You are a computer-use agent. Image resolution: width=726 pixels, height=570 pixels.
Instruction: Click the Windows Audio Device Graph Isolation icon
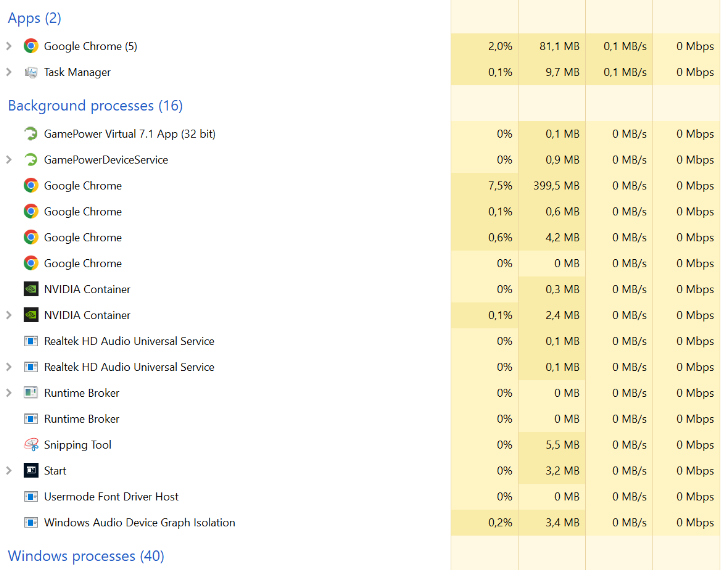click(x=31, y=522)
